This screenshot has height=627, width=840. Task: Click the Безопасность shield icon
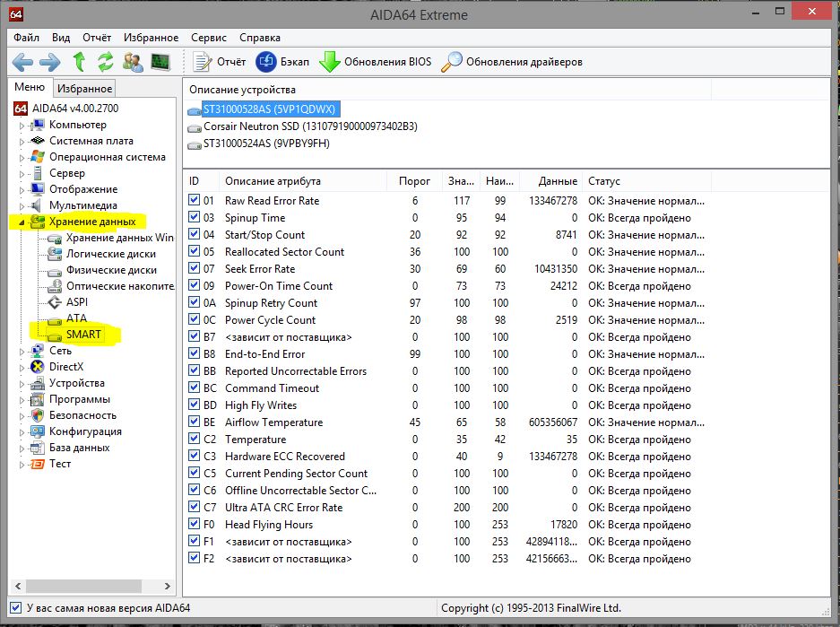coord(38,415)
